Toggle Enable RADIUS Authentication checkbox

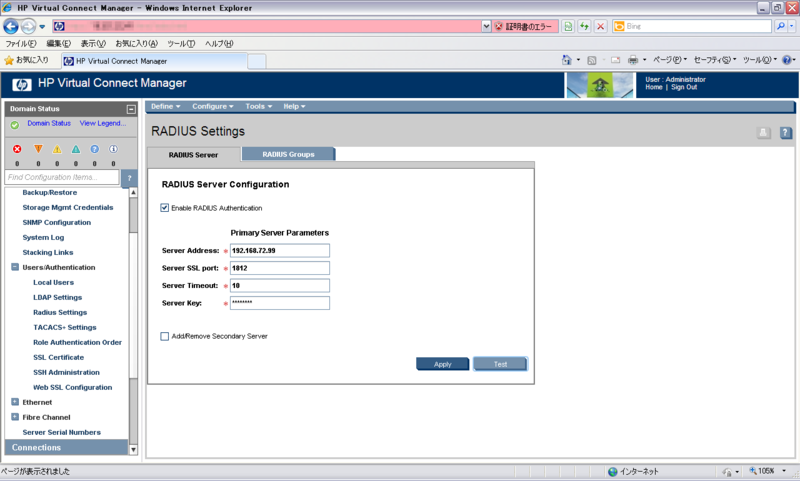165,208
